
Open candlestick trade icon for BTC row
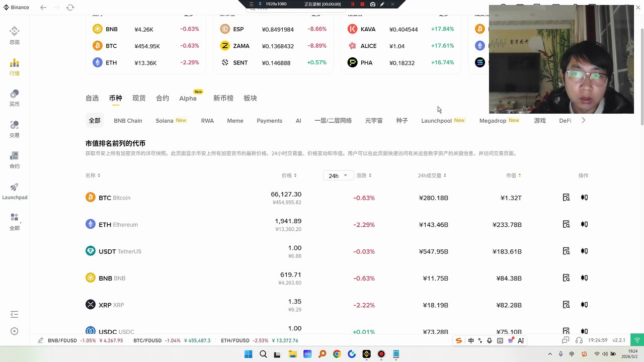point(584,198)
